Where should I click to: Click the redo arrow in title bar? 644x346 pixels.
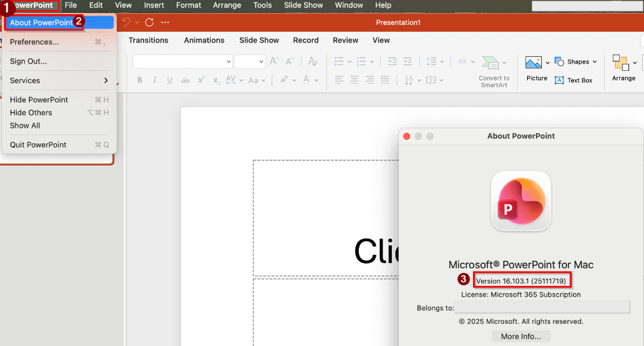[x=149, y=22]
